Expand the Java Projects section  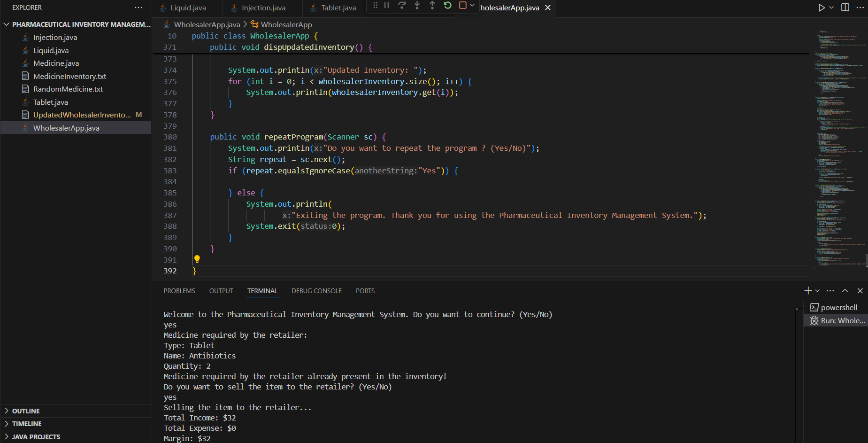tap(76, 436)
